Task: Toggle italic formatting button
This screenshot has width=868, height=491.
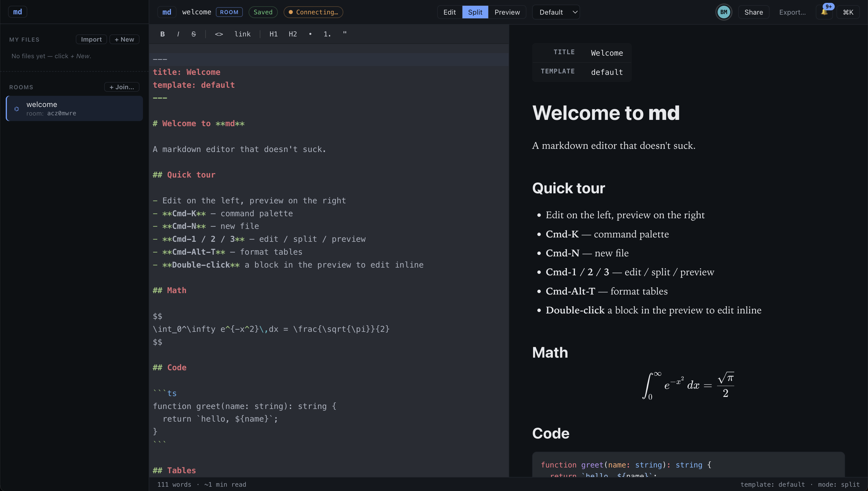Action: click(x=178, y=34)
